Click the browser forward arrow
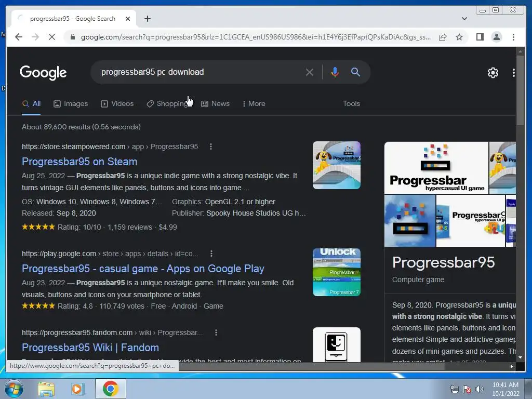This screenshot has height=399, width=532. (x=35, y=37)
